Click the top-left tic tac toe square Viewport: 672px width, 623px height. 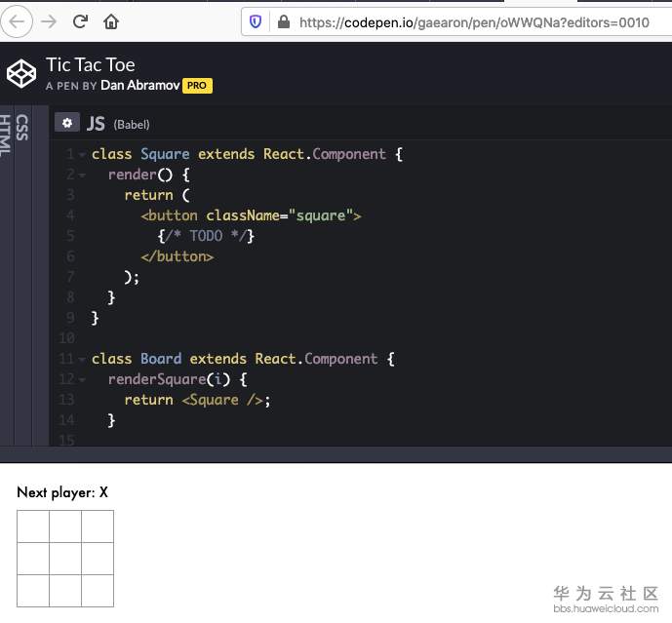click(33, 526)
